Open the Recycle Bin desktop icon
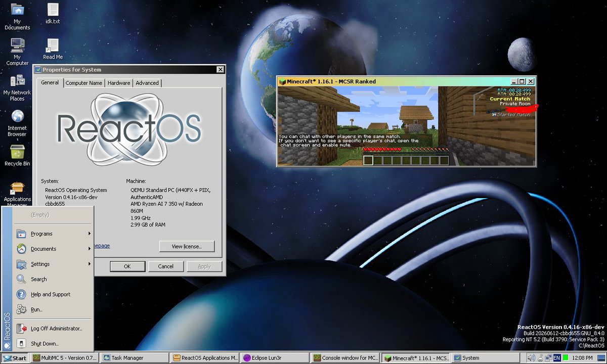 (x=17, y=156)
